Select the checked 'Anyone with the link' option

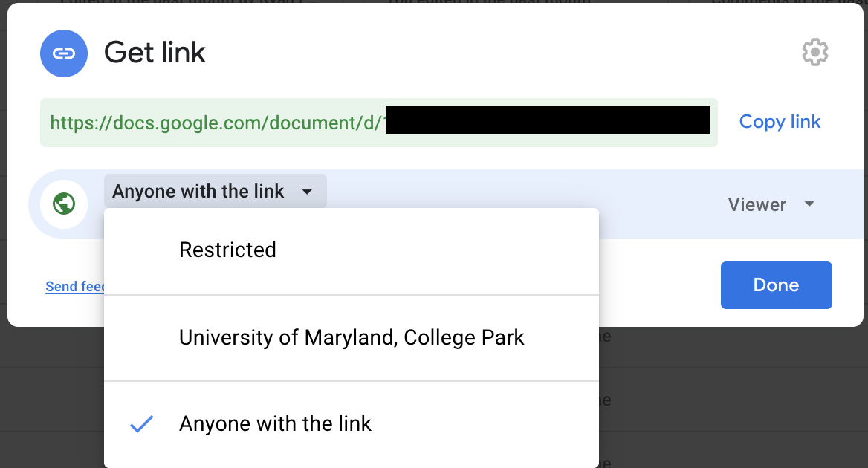pos(275,424)
